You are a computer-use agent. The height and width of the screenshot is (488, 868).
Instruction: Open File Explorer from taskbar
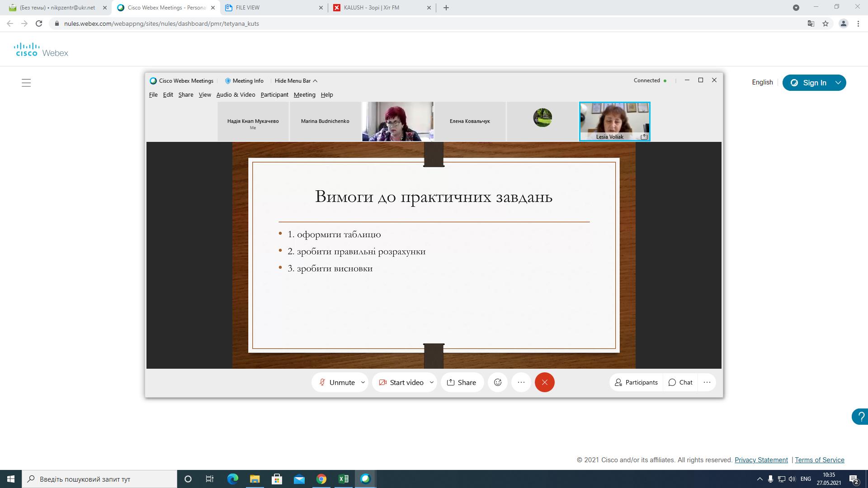[x=255, y=479]
